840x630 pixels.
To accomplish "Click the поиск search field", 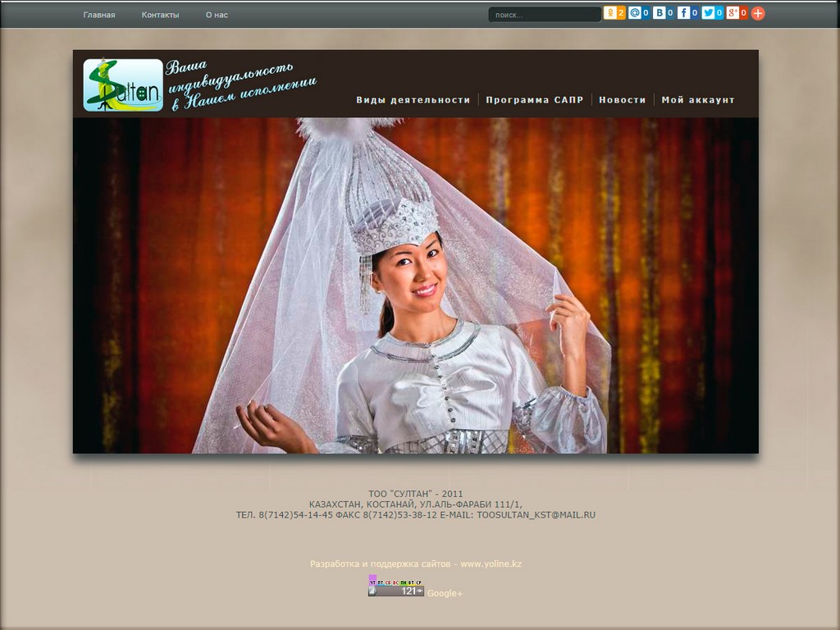I will (545, 15).
